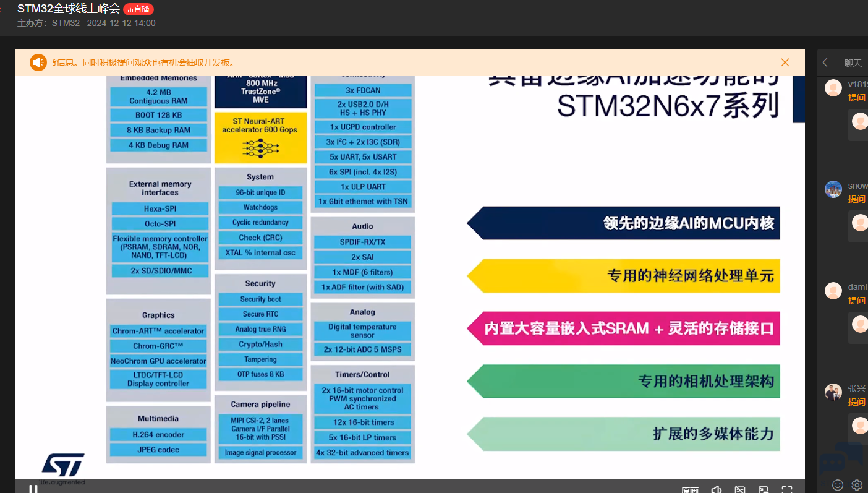This screenshot has height=493, width=868.
Task: Click the H.264 encoder block
Action: point(158,435)
